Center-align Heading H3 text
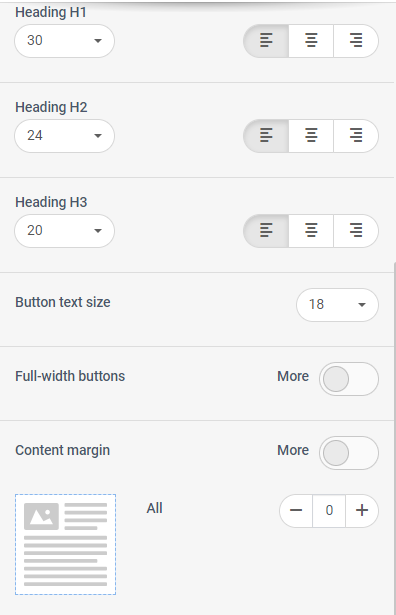This screenshot has height=615, width=396. [x=311, y=231]
